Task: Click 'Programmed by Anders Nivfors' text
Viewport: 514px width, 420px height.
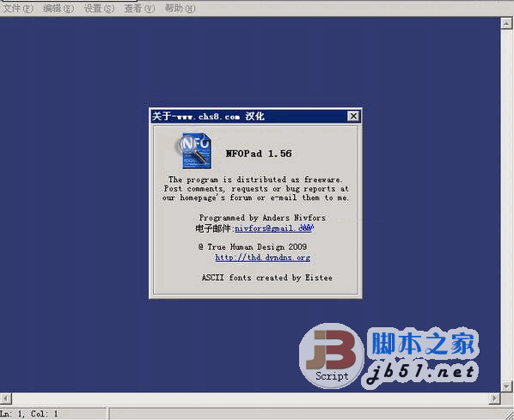Action: pyautogui.click(x=262, y=218)
